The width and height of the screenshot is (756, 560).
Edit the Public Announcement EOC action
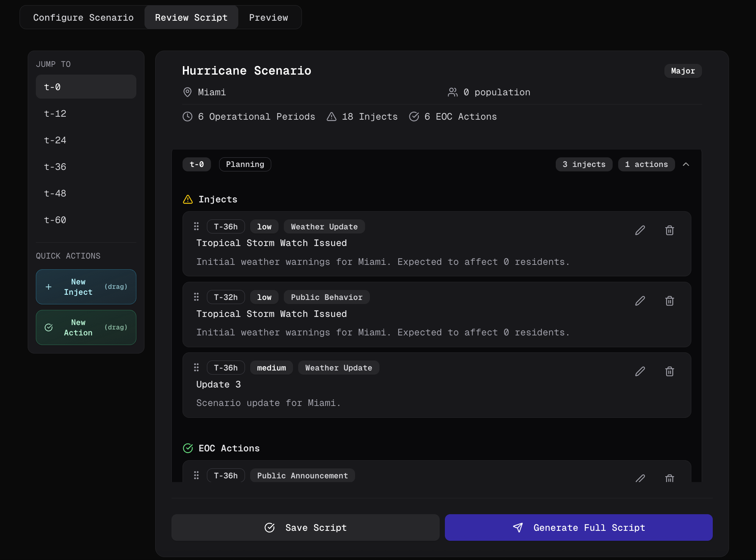tap(640, 478)
